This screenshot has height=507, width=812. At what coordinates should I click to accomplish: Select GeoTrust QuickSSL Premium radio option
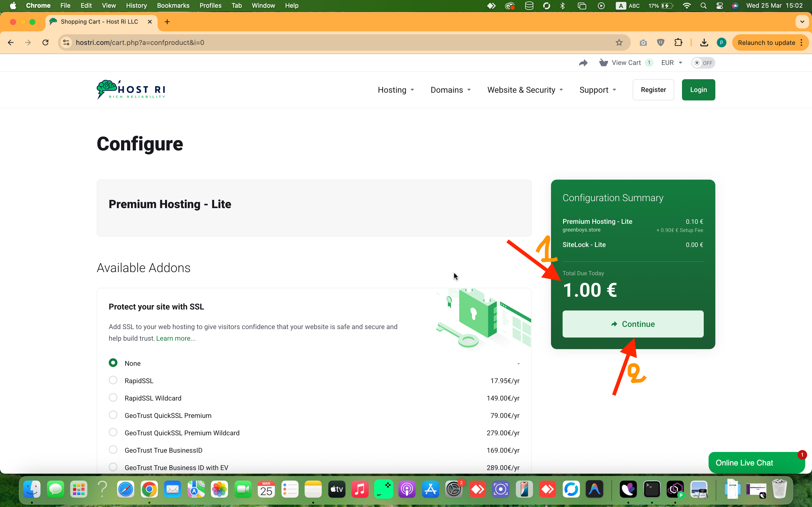point(113,415)
